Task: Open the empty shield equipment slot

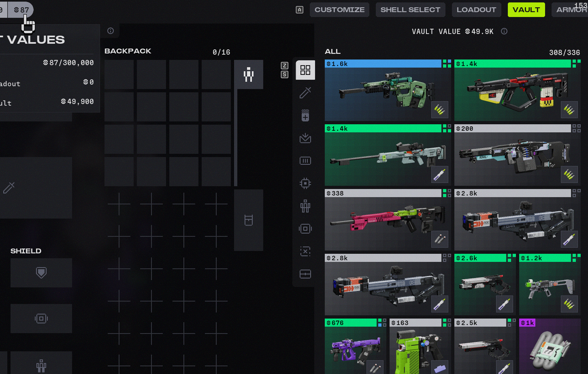Action: click(41, 273)
